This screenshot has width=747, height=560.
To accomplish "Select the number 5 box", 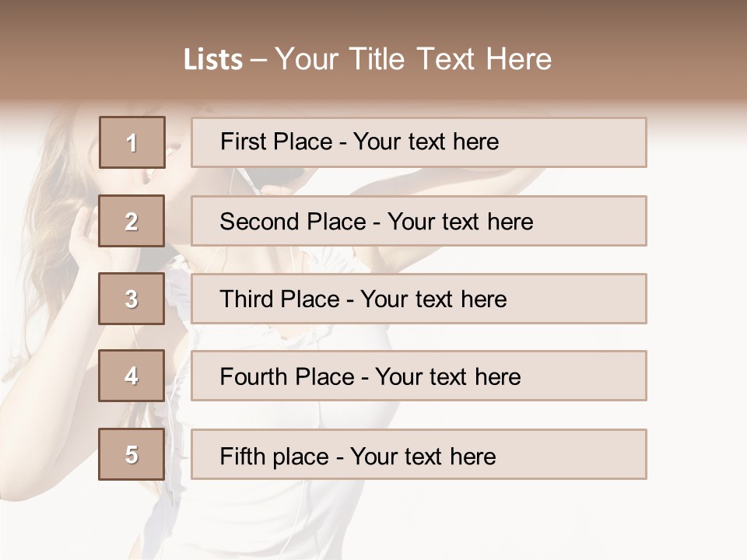I will pyautogui.click(x=132, y=455).
